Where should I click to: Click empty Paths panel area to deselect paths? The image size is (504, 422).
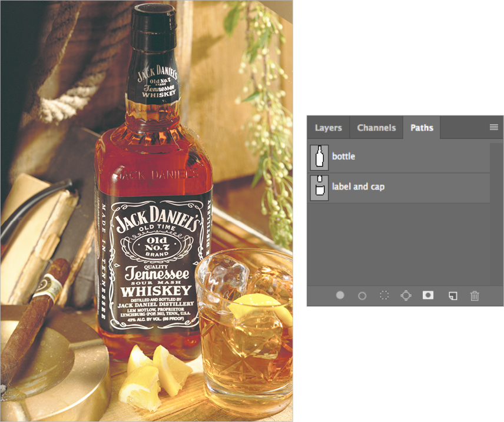pos(400,247)
